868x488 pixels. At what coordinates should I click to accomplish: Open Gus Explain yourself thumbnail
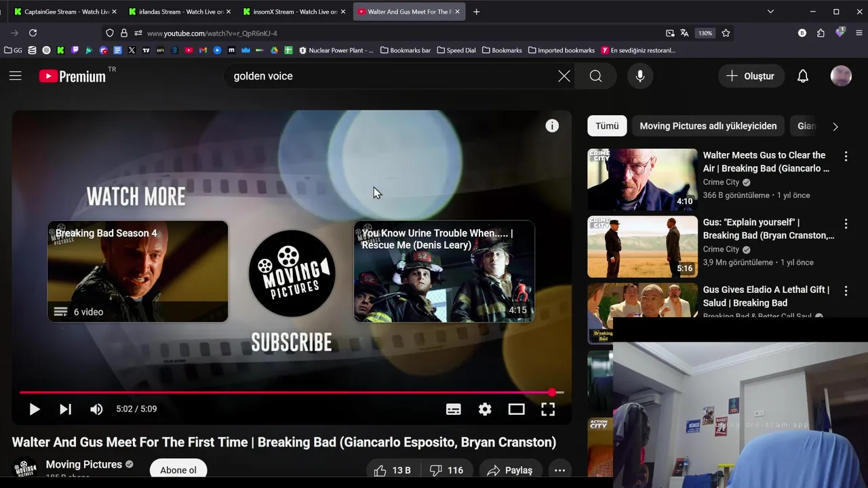642,247
